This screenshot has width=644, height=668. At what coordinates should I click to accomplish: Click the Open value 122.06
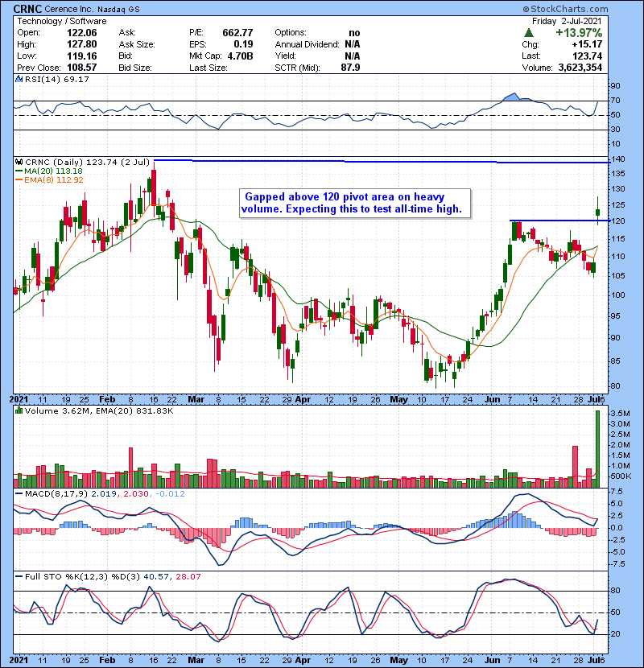[x=82, y=33]
